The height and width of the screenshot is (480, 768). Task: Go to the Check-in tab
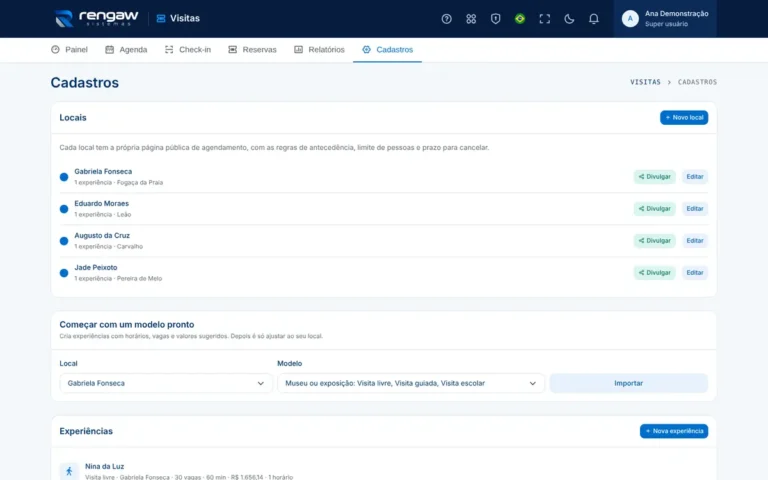(188, 49)
